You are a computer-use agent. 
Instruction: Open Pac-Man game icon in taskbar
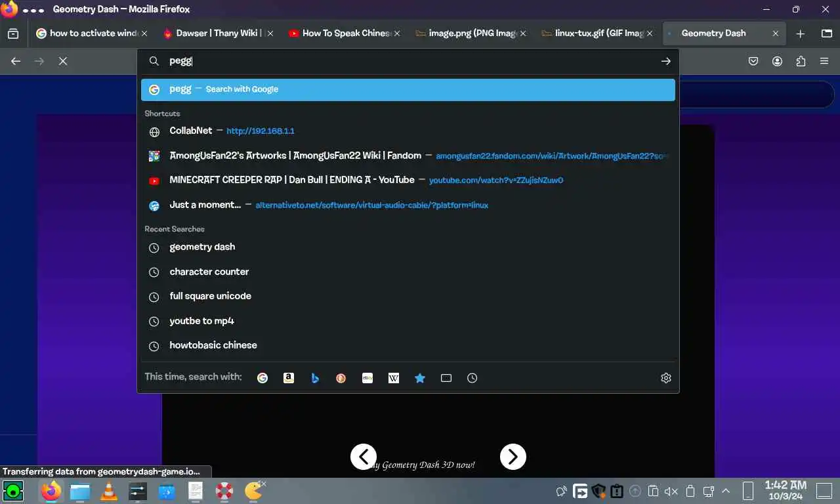253,491
